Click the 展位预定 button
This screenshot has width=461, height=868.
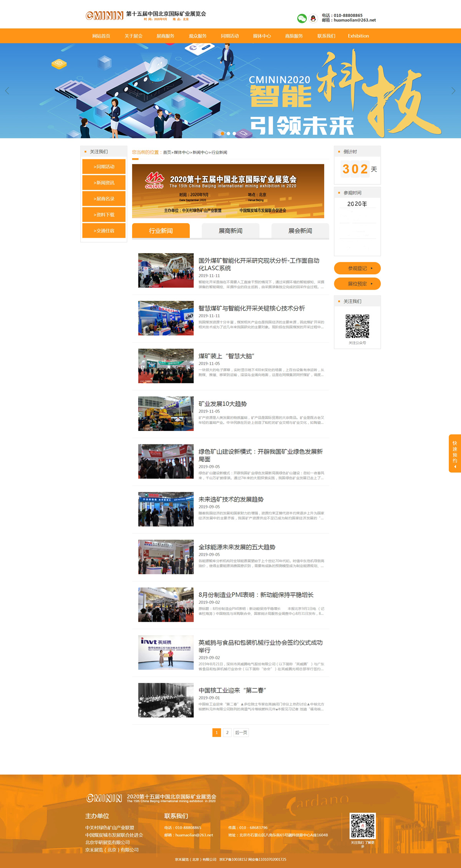357,284
